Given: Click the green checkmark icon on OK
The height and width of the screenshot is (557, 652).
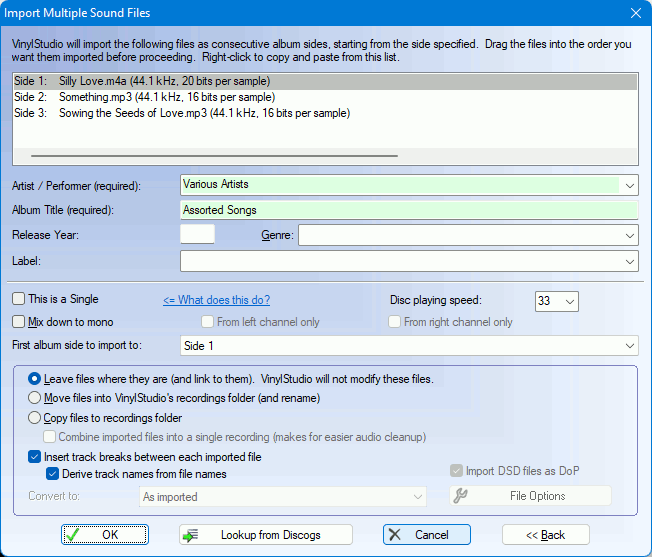Looking at the screenshot, I should click(72, 535).
